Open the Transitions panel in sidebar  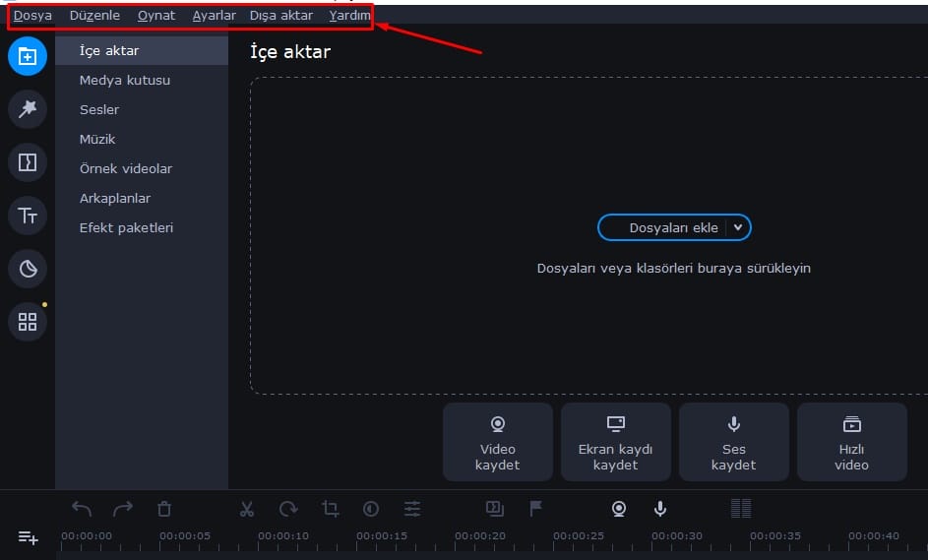tap(28, 162)
